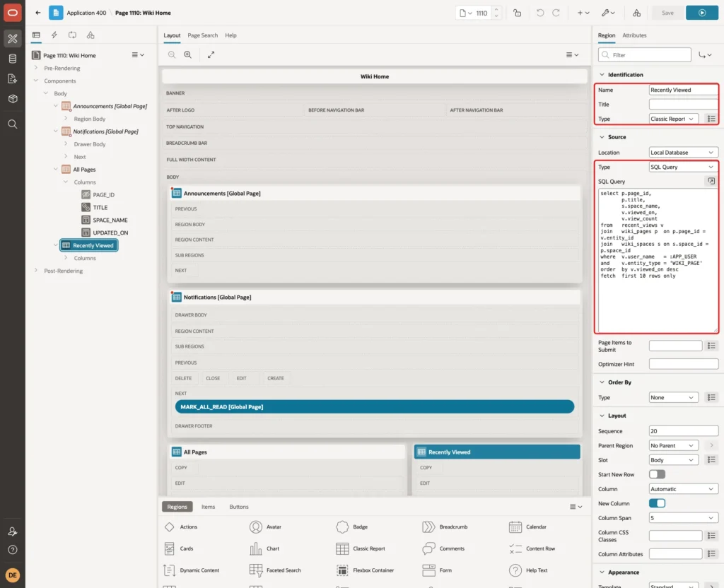The width and height of the screenshot is (724, 588).
Task: Open the Slot Body dropdown
Action: tap(673, 460)
